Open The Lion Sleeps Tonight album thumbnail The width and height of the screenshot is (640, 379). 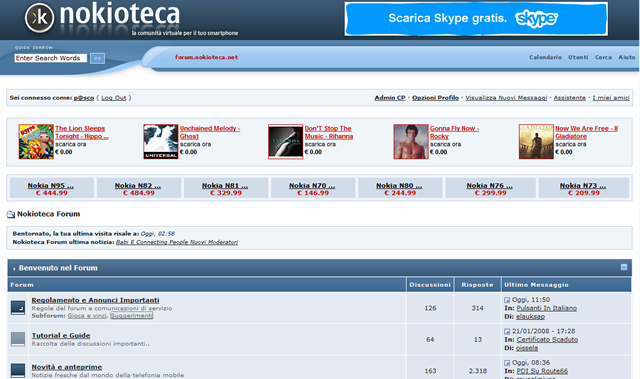point(36,142)
